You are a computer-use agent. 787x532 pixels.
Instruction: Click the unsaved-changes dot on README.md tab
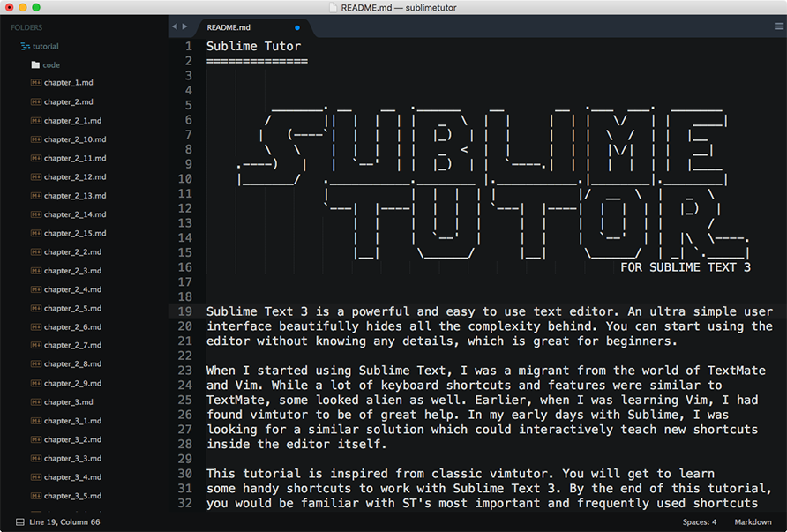coord(295,26)
